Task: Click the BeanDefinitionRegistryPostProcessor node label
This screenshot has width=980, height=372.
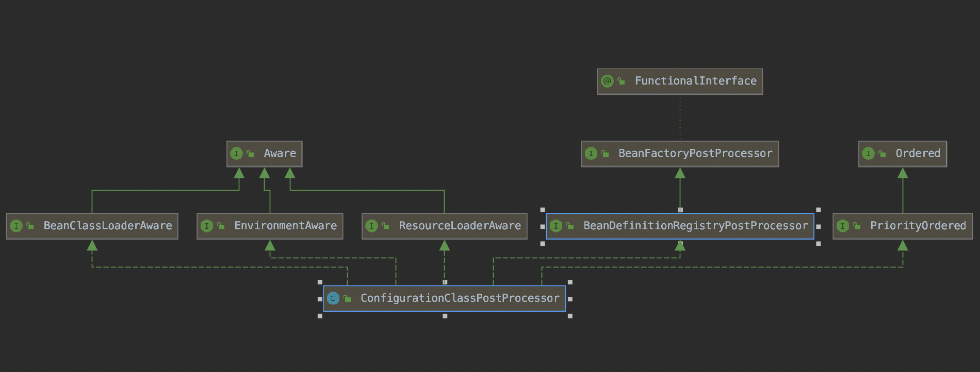Action: (x=695, y=226)
